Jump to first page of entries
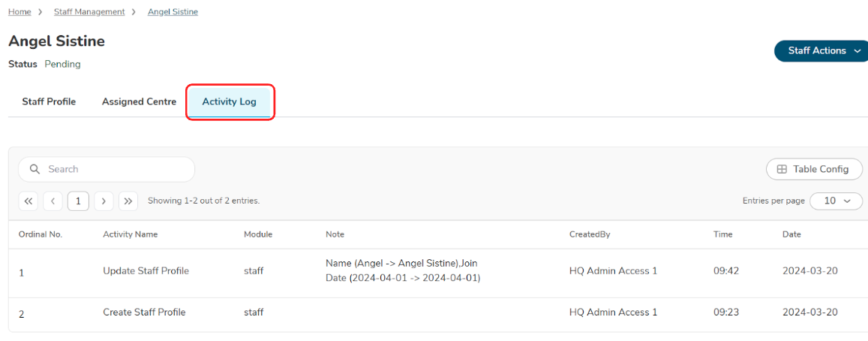 coord(29,201)
